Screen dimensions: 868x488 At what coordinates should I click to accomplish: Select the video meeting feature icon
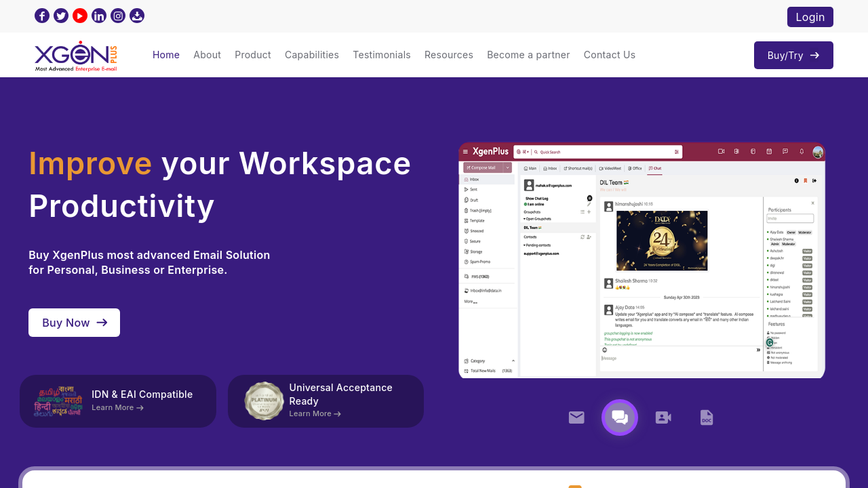[663, 418]
